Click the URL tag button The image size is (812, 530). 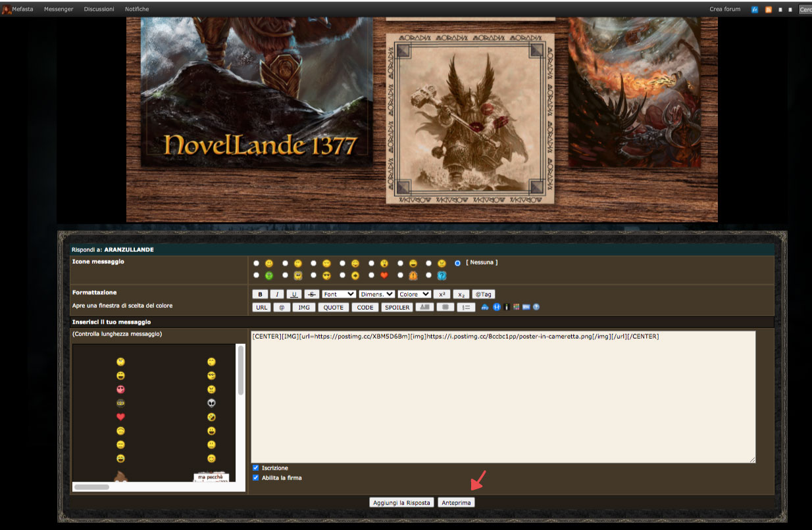(x=261, y=307)
